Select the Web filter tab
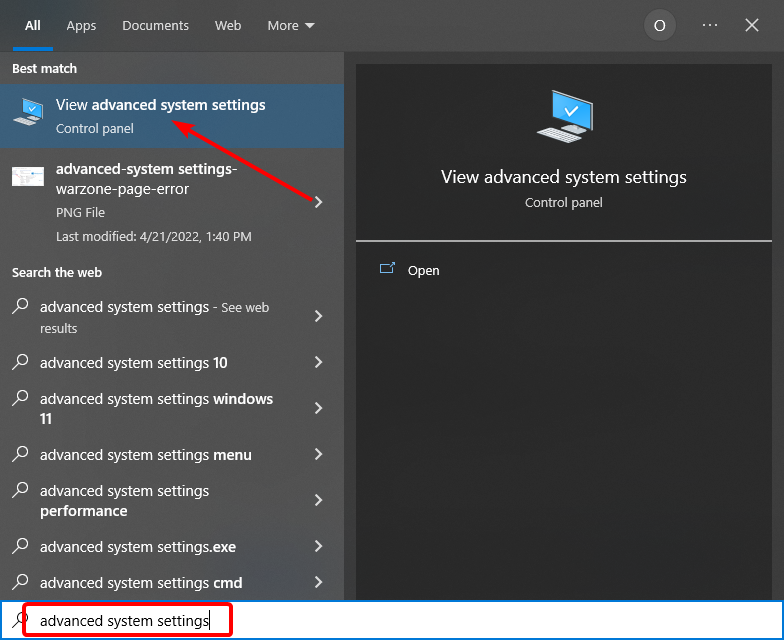 (x=228, y=26)
